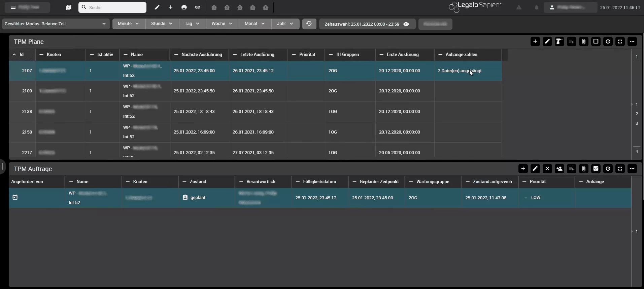644x289 pixels.
Task: Open the library pages icon beside search
Action: (69, 7)
